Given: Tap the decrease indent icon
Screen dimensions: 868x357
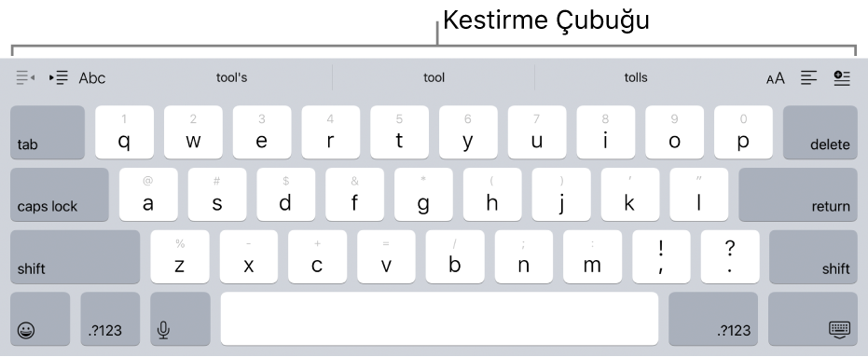Looking at the screenshot, I should (25, 77).
